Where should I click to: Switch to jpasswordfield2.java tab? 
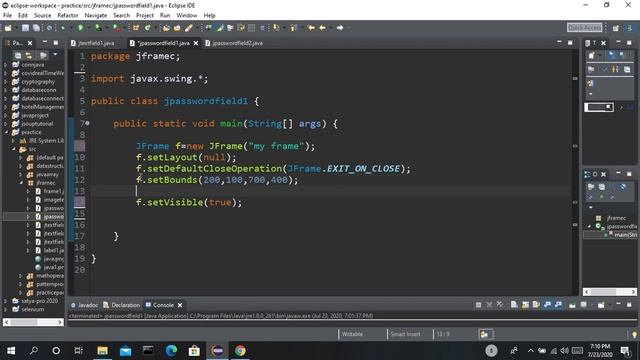click(x=234, y=43)
